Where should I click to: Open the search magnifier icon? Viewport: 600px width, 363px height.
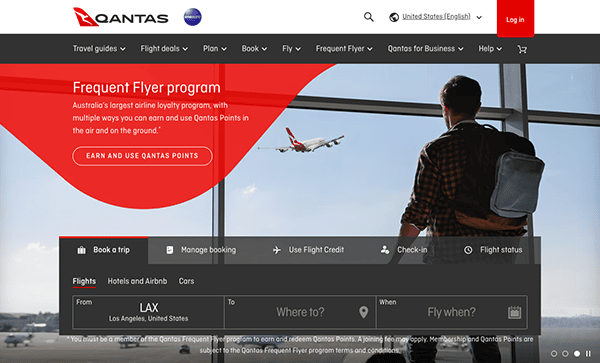(x=368, y=17)
